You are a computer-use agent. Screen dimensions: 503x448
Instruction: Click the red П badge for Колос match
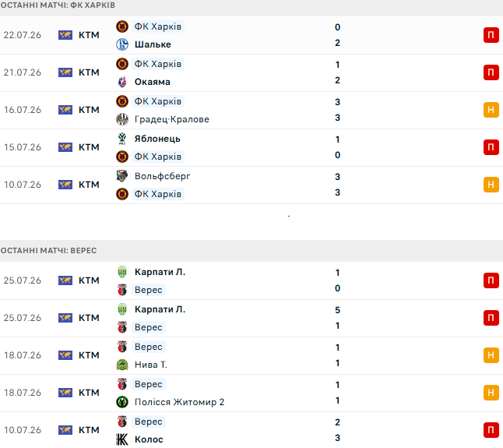click(x=491, y=430)
